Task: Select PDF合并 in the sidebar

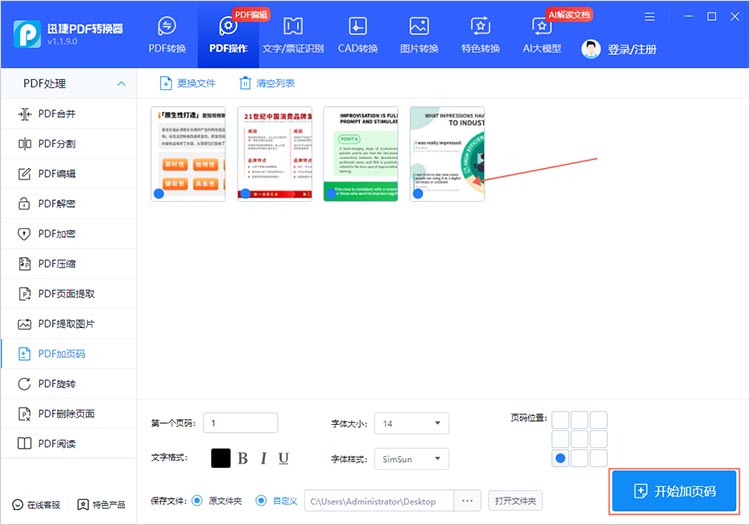Action: point(57,114)
